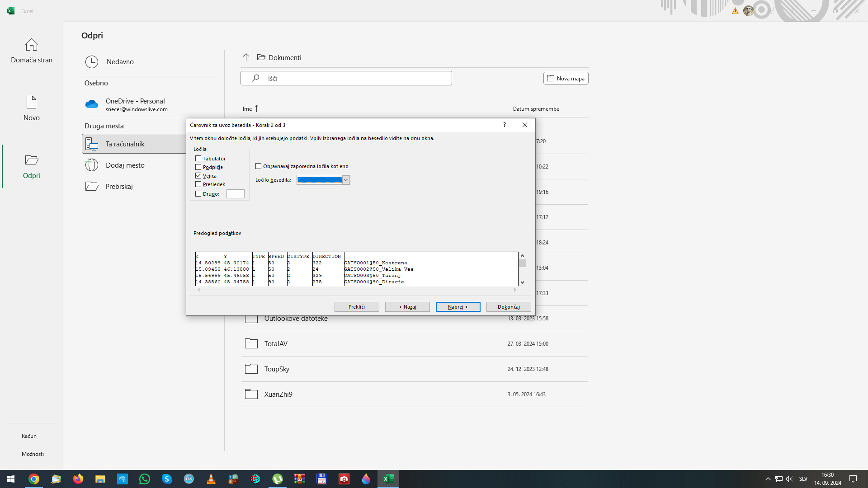Click the Drugo custom delimiter field

(x=235, y=194)
